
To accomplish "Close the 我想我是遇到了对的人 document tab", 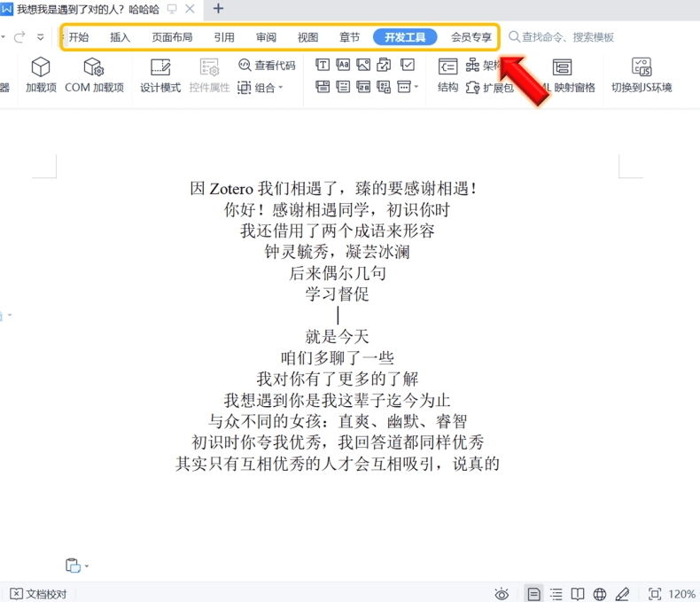I will [191, 9].
